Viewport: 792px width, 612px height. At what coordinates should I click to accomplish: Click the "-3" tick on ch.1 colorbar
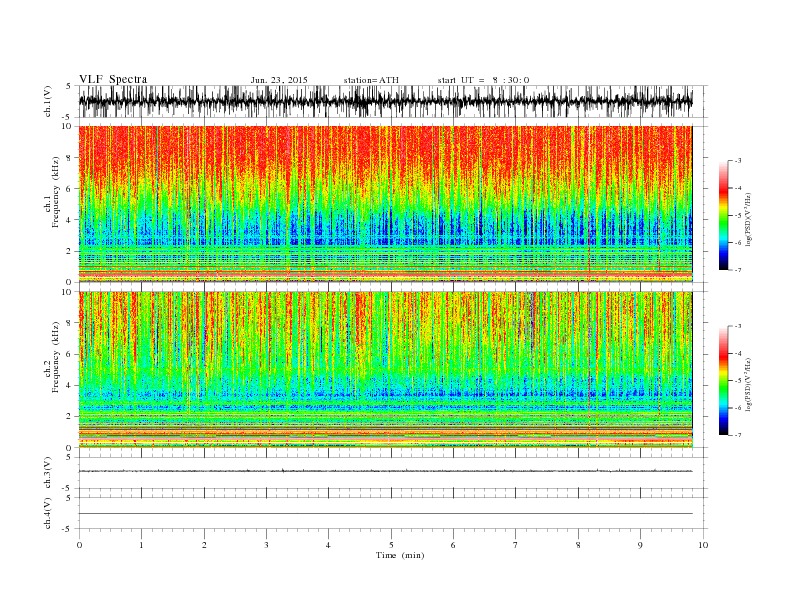coord(738,161)
